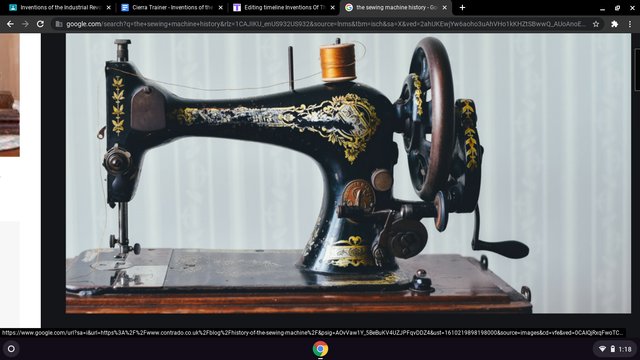Bookmark this page with star icon
640x360 pixels.
[x=596, y=24]
